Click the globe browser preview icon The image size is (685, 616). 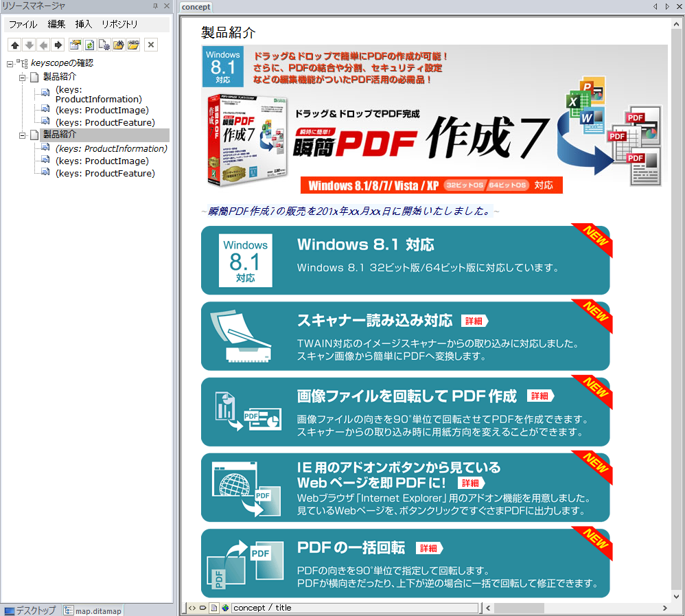pos(225,608)
